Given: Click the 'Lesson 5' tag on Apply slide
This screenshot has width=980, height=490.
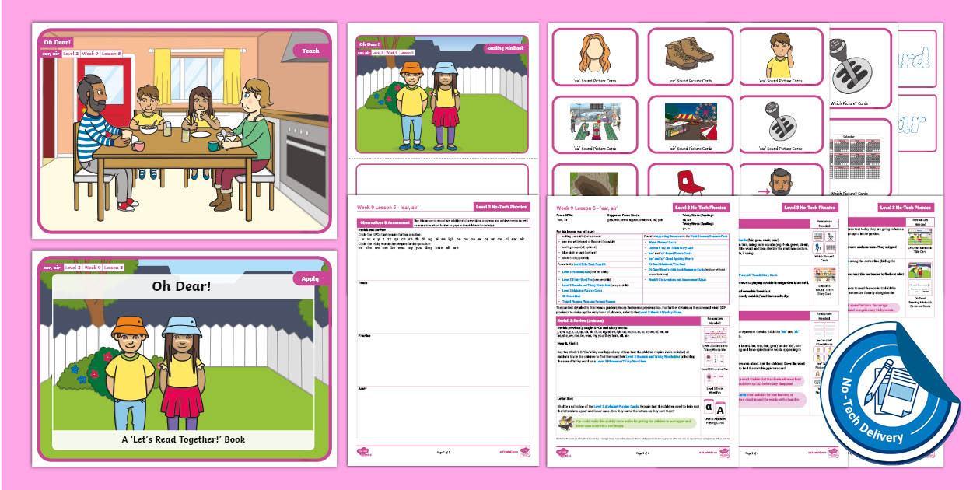Looking at the screenshot, I should [113, 268].
